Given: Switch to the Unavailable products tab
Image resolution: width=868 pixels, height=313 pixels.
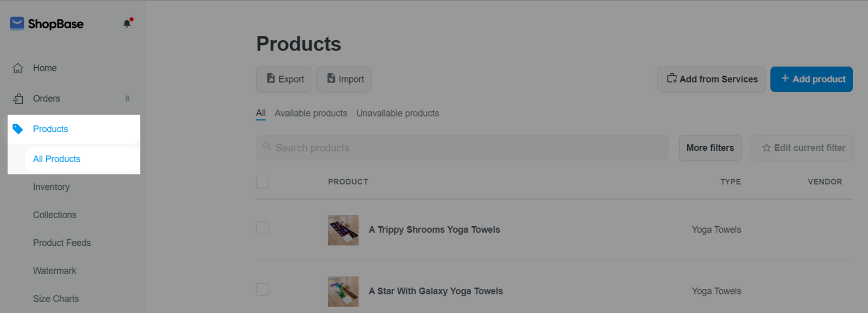Looking at the screenshot, I should tap(397, 113).
